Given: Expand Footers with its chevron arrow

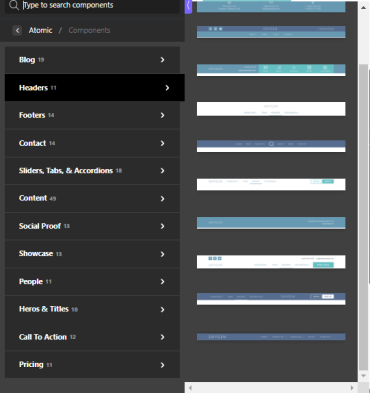Looking at the screenshot, I should click(x=162, y=115).
